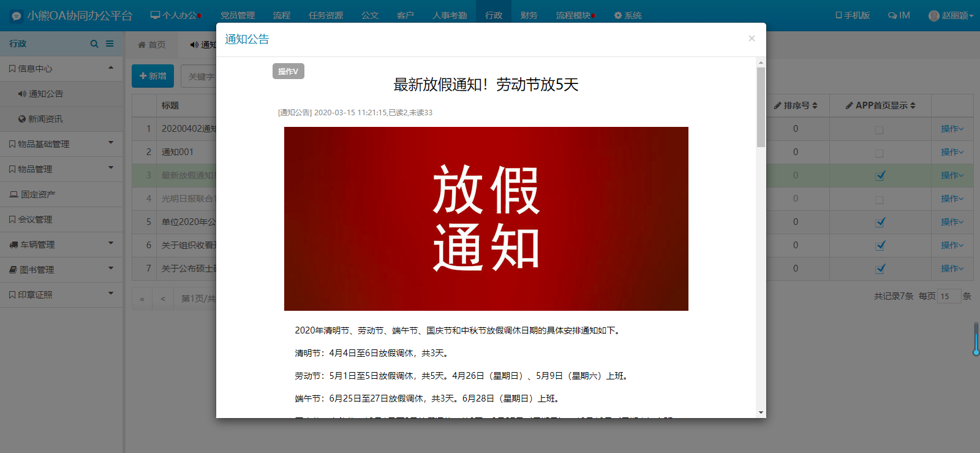The image size is (980, 453).
Task: Click the first-page « pagination button
Action: point(142,299)
